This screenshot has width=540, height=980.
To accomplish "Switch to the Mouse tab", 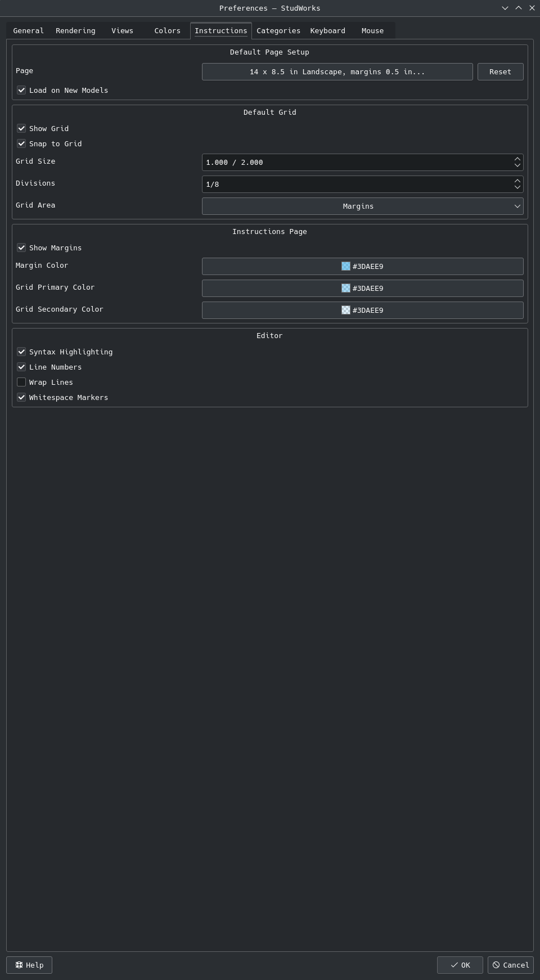I will click(372, 31).
